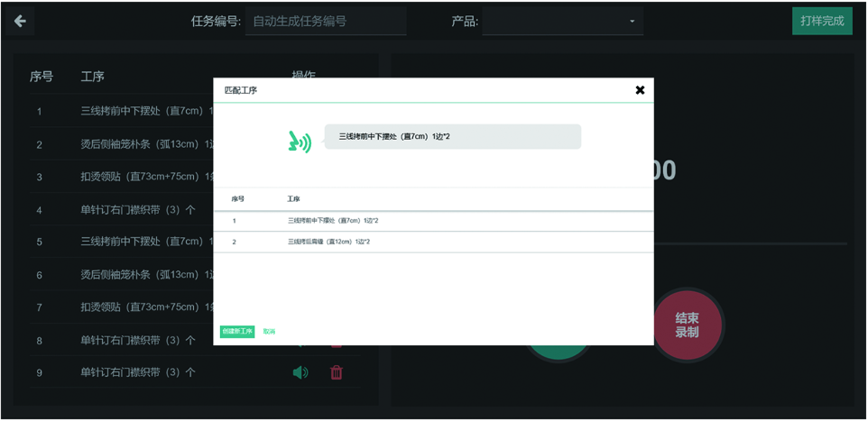The width and height of the screenshot is (868, 421).
Task: Click the 工序 header in dialog table
Action: click(293, 198)
